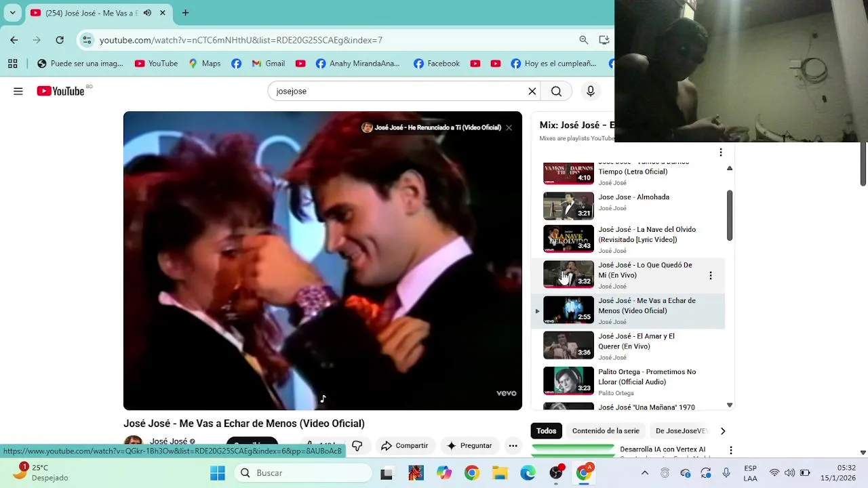View site information in the address bar
Image resolution: width=868 pixels, height=488 pixels.
(87, 40)
